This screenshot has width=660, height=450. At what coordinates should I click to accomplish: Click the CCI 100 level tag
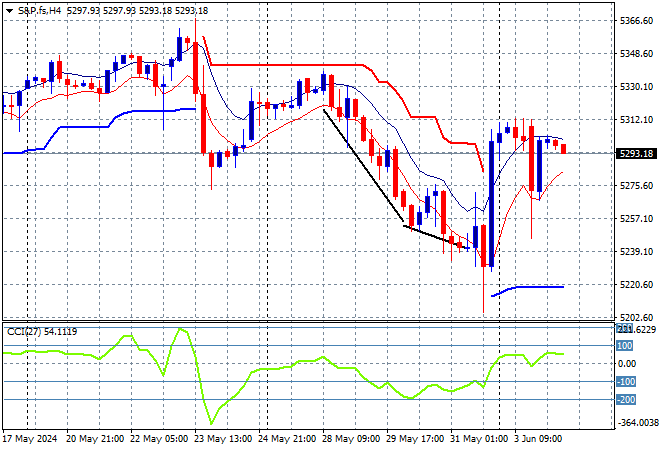pyautogui.click(x=625, y=346)
